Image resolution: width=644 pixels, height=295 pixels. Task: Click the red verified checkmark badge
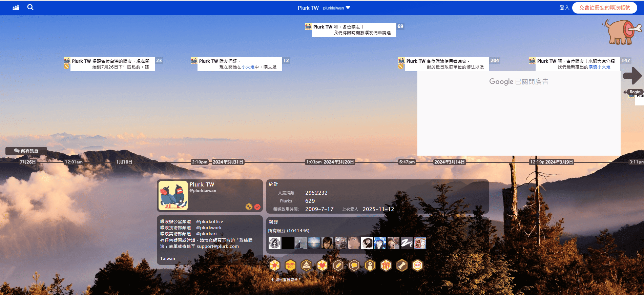[x=257, y=207]
